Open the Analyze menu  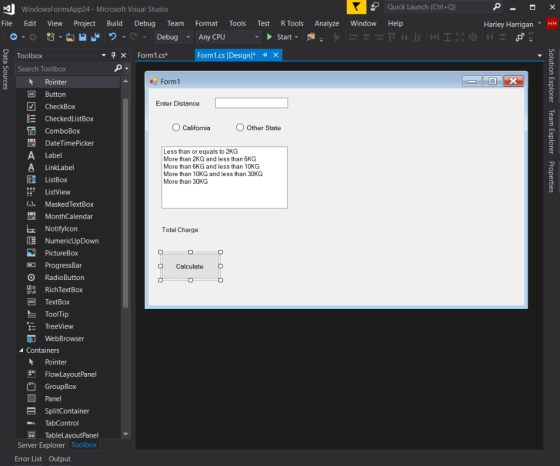pyautogui.click(x=327, y=24)
